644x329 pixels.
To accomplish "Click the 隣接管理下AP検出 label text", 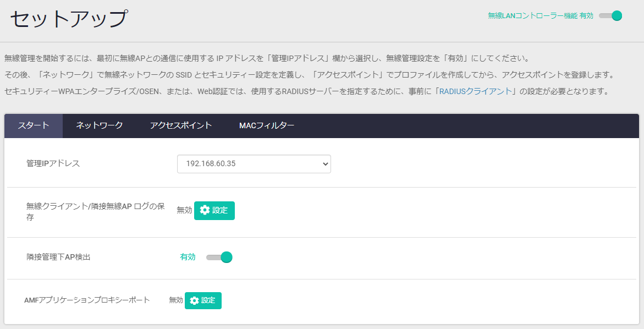I will coord(58,257).
